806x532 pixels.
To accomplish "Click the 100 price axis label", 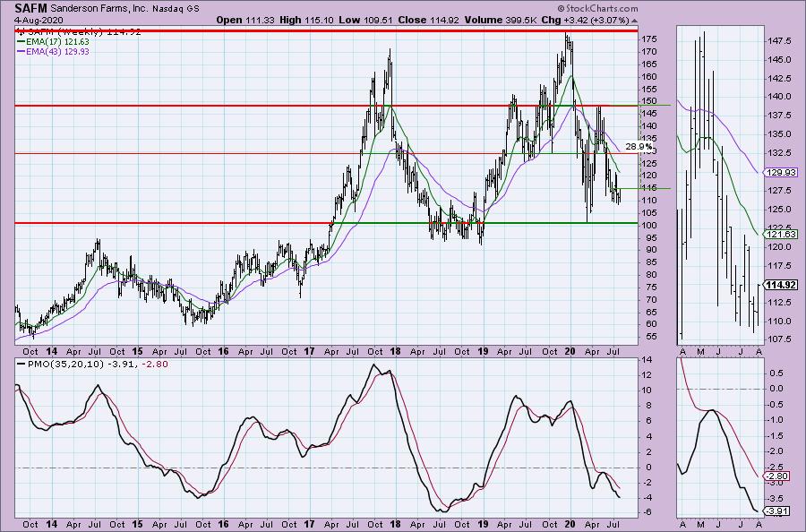I will (648, 225).
